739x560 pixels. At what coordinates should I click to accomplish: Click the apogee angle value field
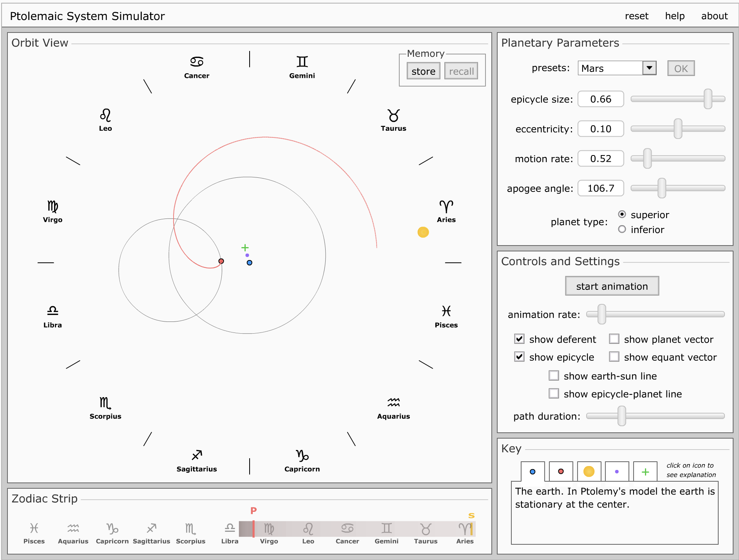(601, 188)
